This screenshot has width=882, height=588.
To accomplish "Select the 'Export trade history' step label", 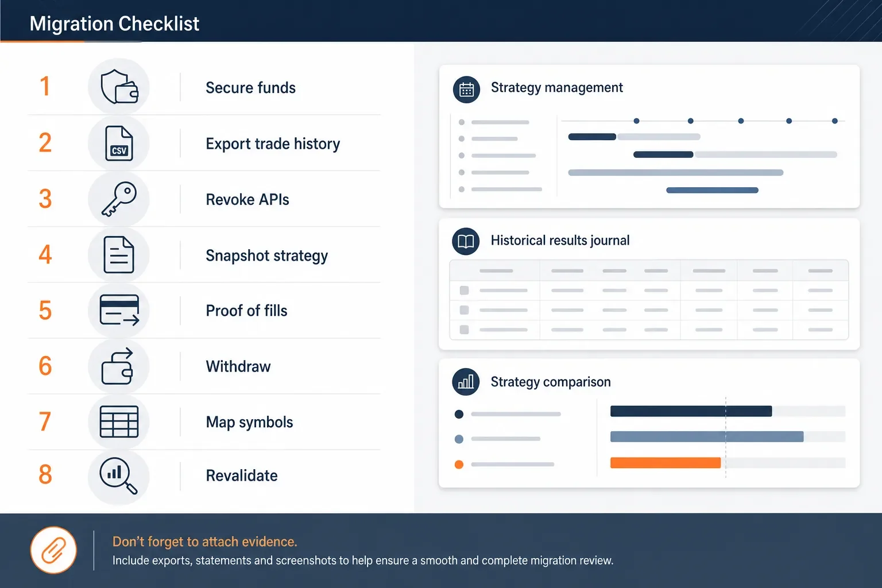I will (273, 144).
